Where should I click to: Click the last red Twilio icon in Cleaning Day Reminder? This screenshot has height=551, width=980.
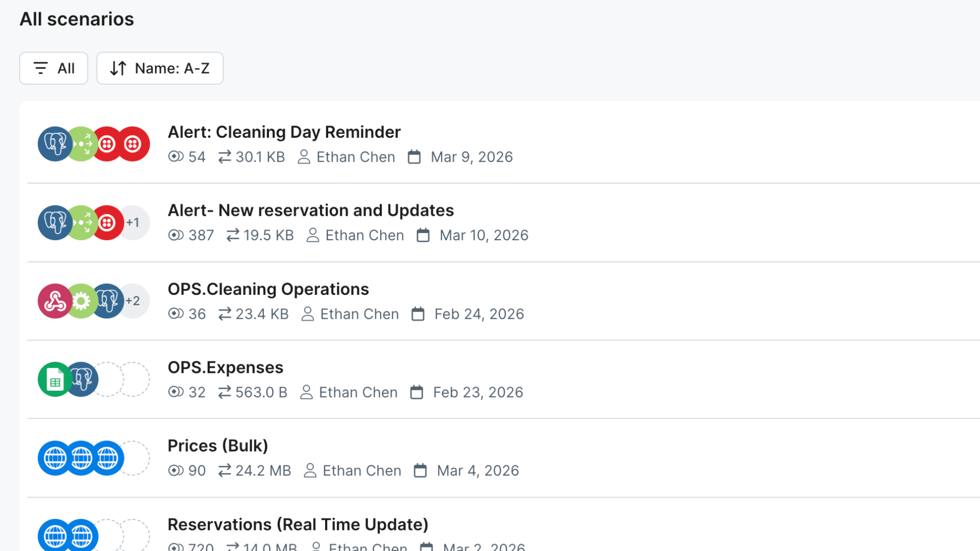133,144
